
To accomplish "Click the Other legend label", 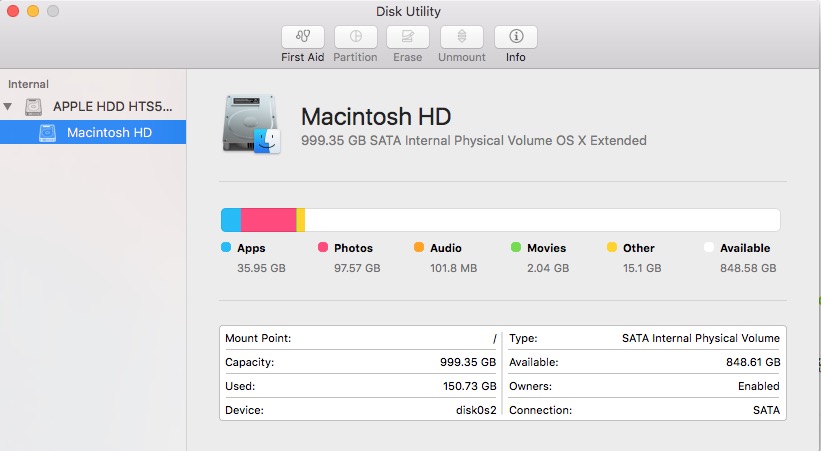I will (639, 248).
